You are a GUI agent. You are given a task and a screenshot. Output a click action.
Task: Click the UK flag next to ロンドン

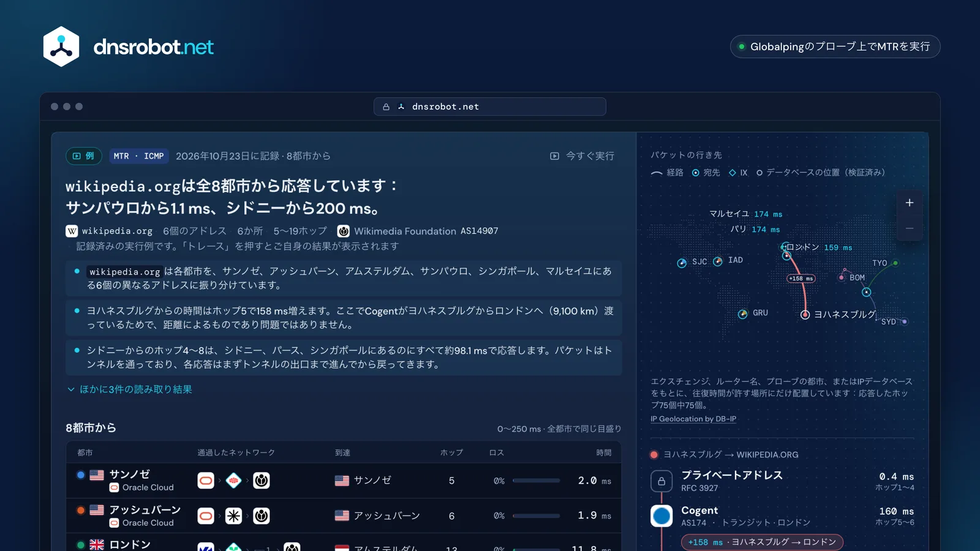click(97, 545)
